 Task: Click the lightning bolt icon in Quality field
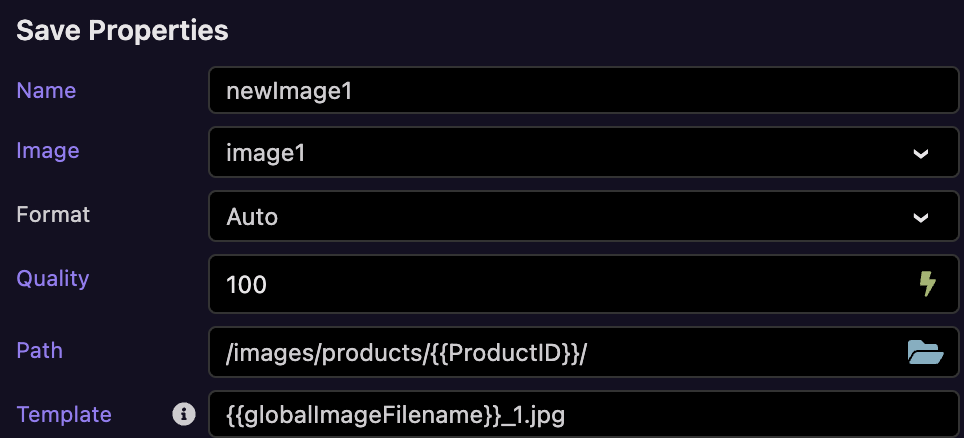[927, 284]
